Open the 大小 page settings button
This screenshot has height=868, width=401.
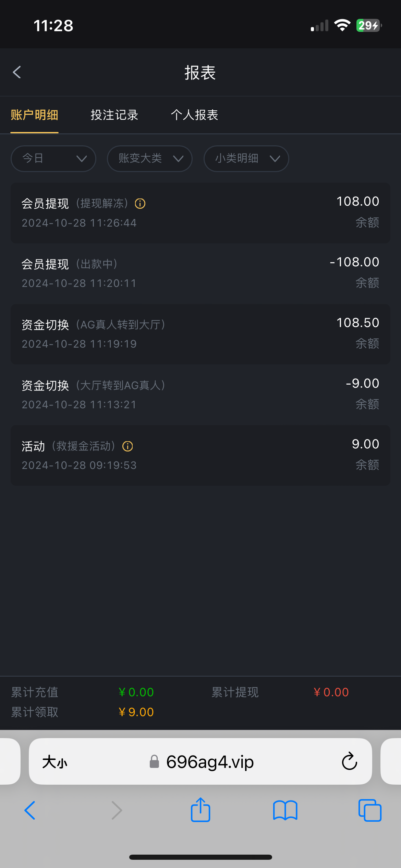pyautogui.click(x=55, y=762)
